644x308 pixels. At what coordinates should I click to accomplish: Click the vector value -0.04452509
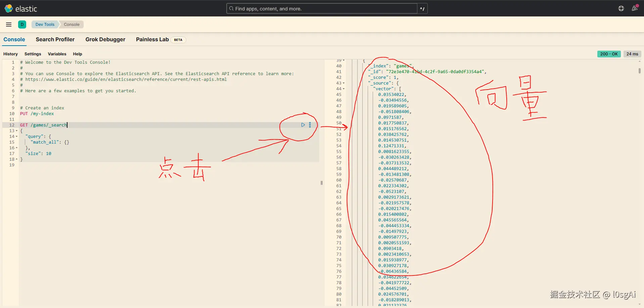tap(394, 289)
